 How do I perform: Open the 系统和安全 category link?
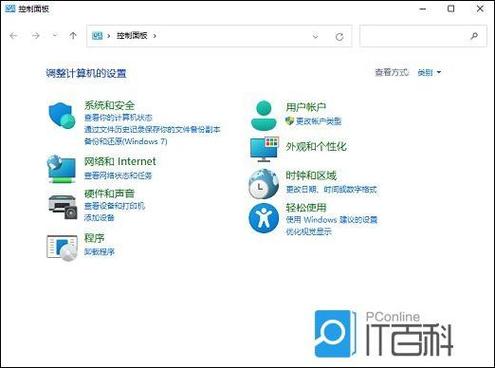pyautogui.click(x=109, y=105)
